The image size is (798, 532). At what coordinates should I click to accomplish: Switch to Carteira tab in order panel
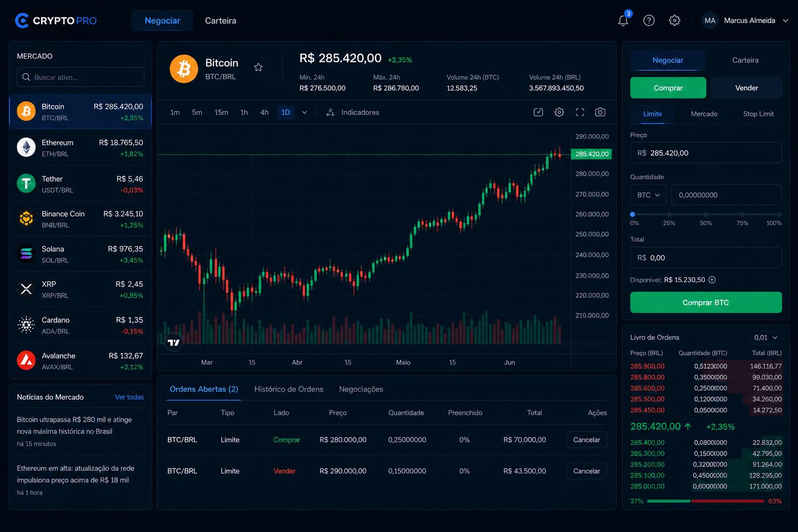tap(746, 60)
